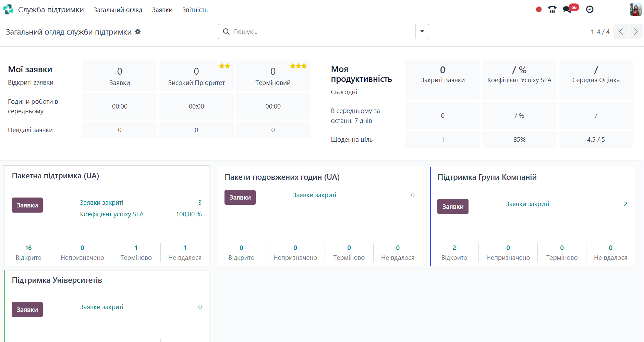Expand the search options dropdown arrow
The width and height of the screenshot is (644, 342).
422,31
